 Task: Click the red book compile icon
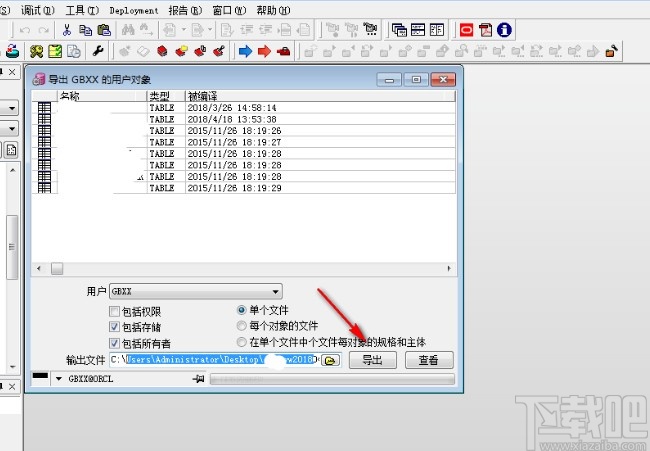point(162,51)
